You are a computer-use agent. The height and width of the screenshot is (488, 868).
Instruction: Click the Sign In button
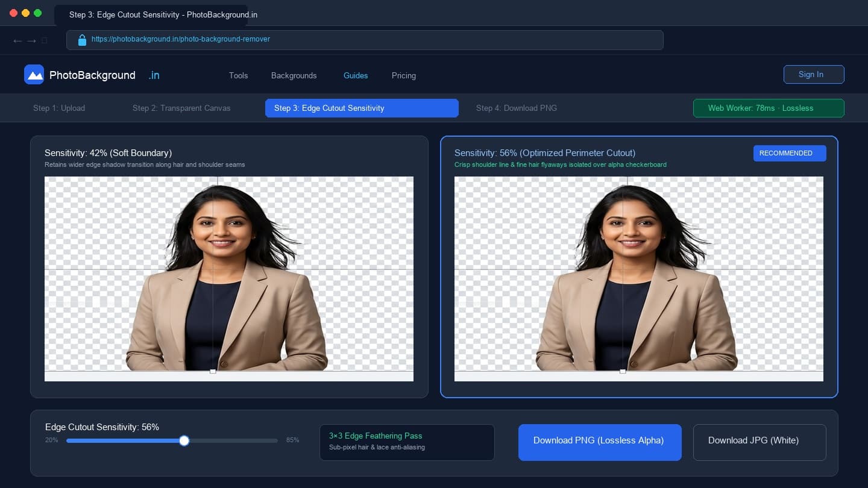(x=814, y=74)
